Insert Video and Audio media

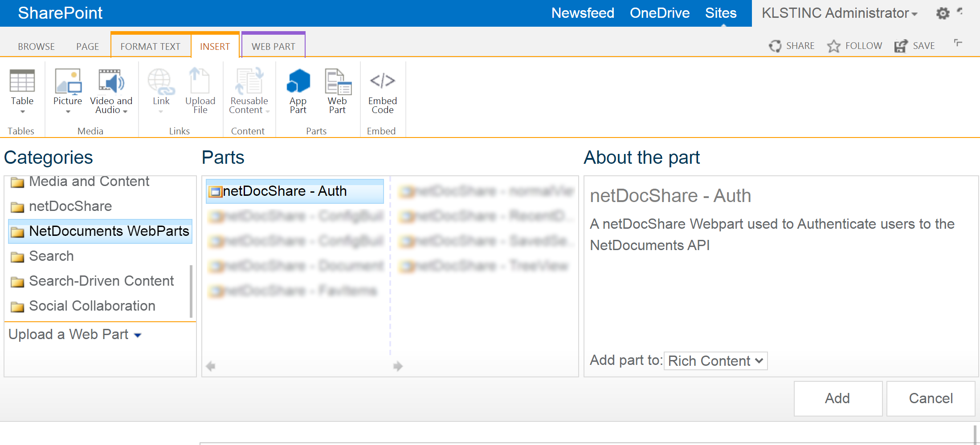[111, 91]
